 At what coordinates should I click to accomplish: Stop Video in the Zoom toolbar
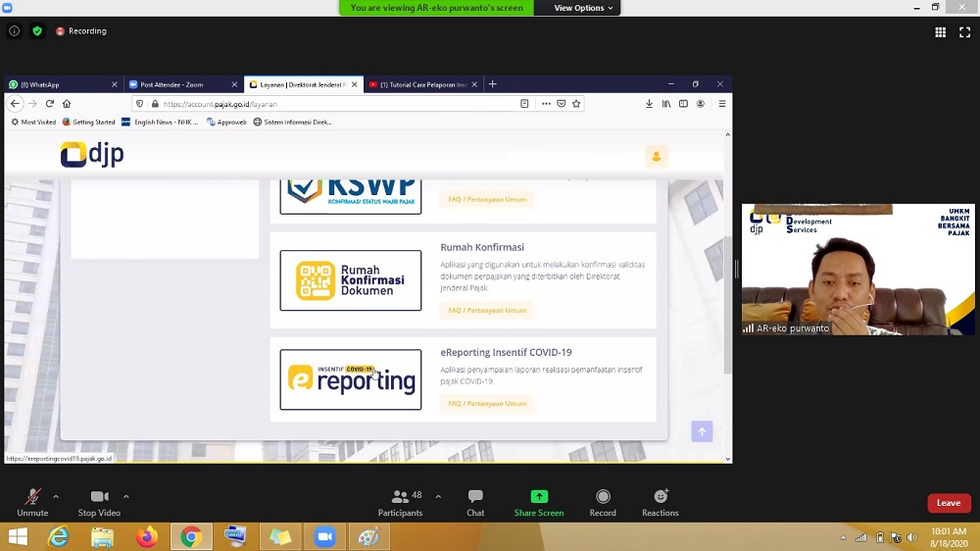click(x=99, y=503)
